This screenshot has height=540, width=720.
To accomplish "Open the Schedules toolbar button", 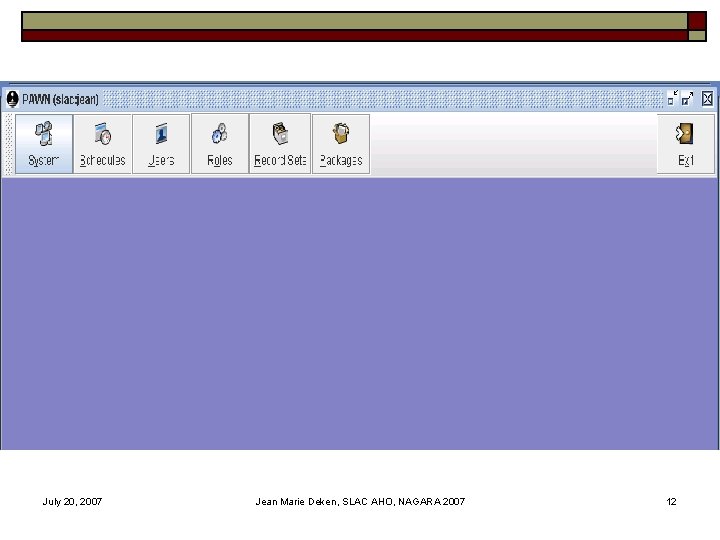I will tap(102, 144).
